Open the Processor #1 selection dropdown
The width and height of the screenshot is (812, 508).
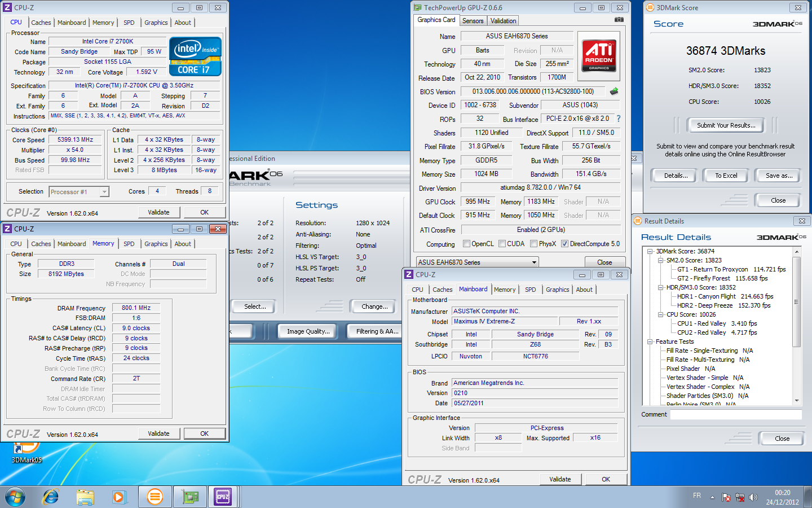point(104,192)
